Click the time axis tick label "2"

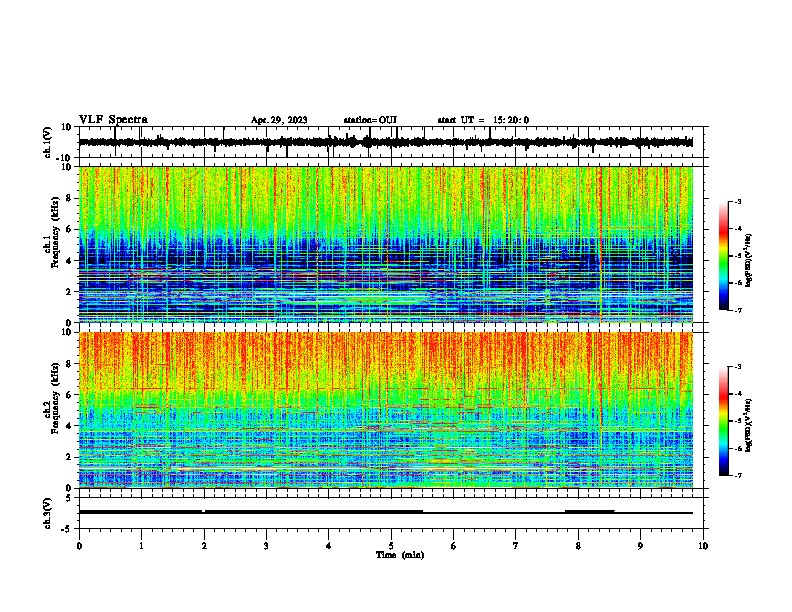(x=204, y=546)
